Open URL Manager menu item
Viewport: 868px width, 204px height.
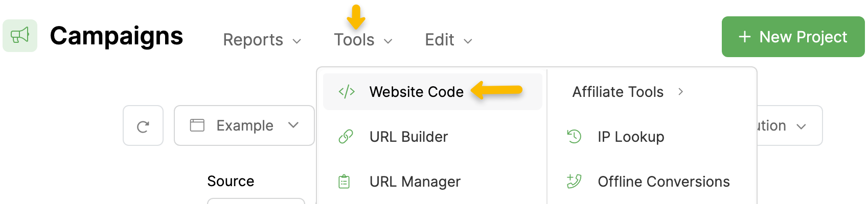415,182
